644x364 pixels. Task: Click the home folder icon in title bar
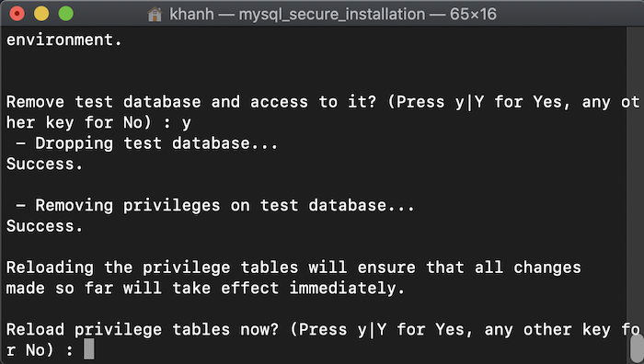click(155, 15)
